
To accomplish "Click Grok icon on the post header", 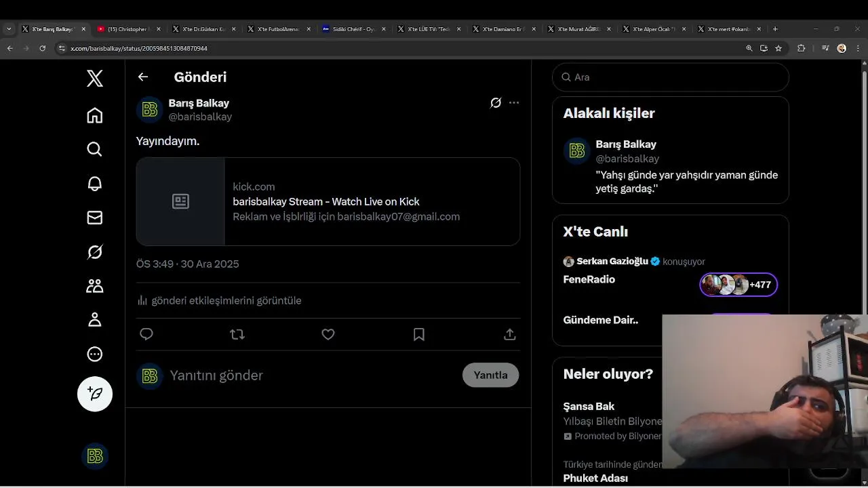I will tap(496, 103).
